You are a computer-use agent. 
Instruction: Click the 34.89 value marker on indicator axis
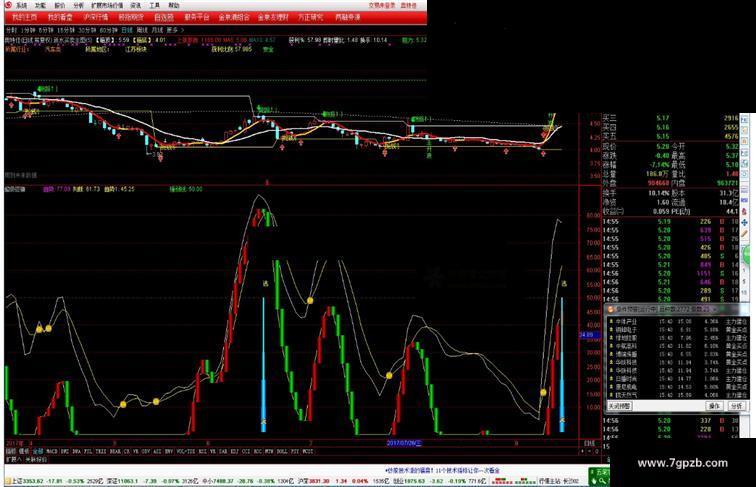589,335
